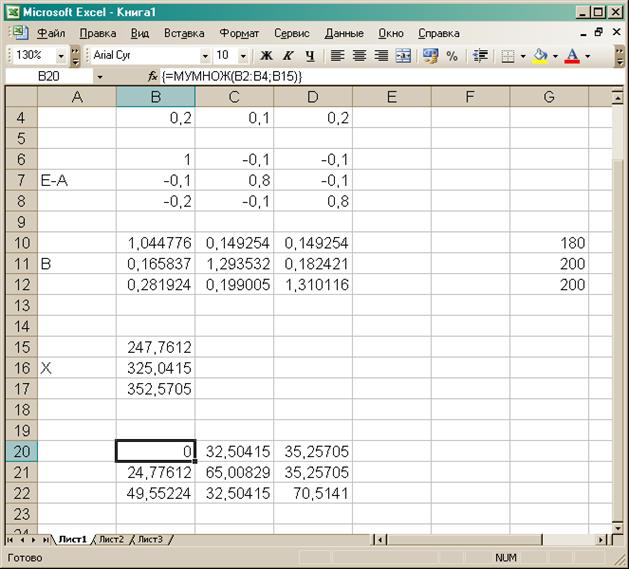Click the Name Box showing B20
Viewport: 629px width, 569px height.
(x=49, y=76)
